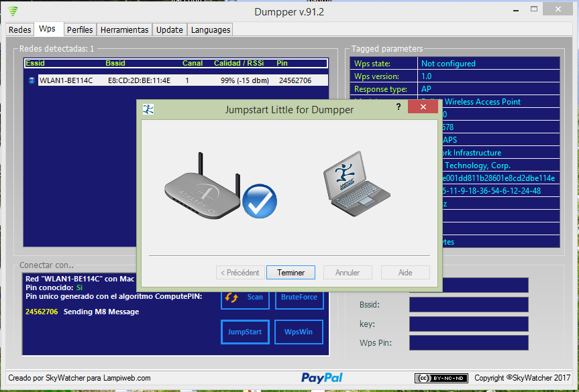579x392 pixels.
Task: Close the Jumpstart Little dialog
Action: click(423, 107)
